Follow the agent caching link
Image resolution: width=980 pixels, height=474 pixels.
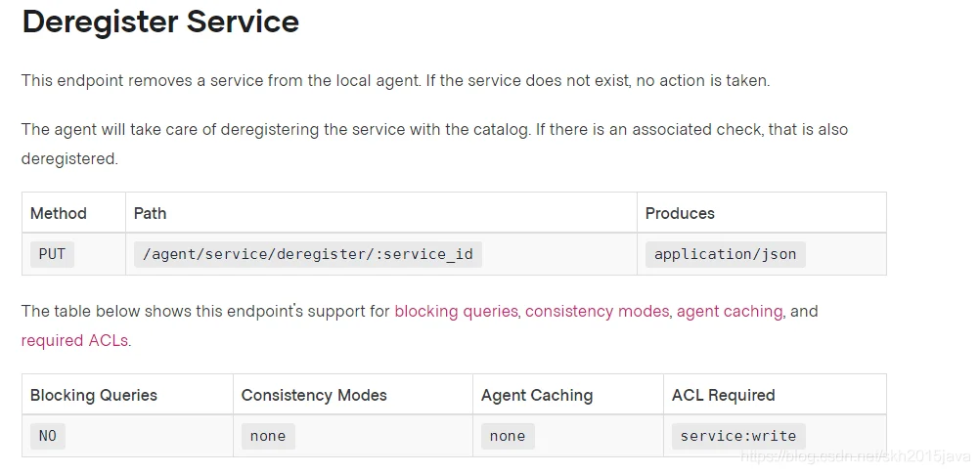coord(730,312)
